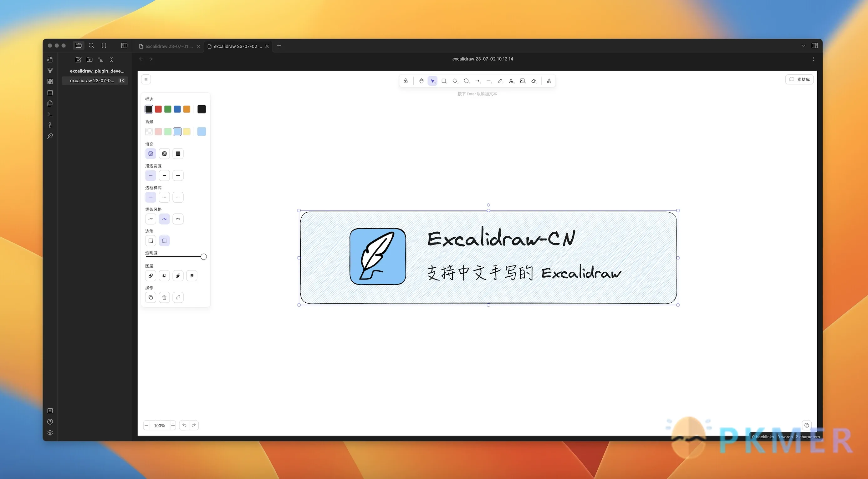Bring selection forward one layer

click(x=178, y=276)
